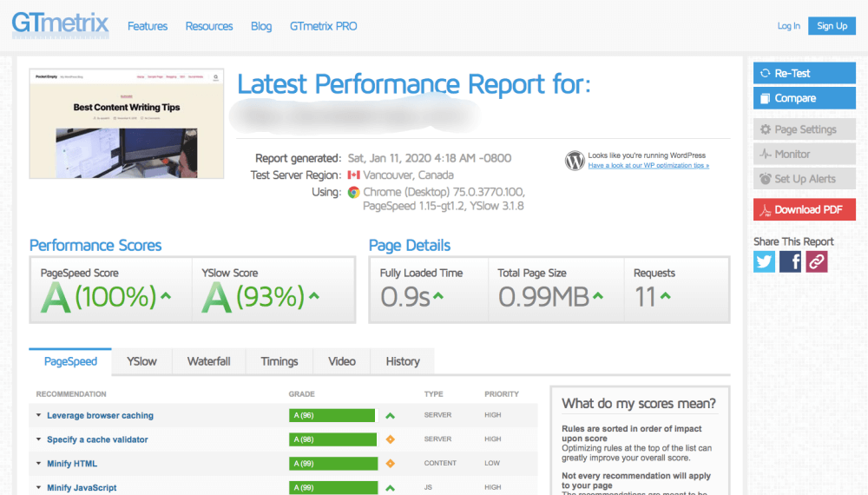Click the A (96) grade bar

coord(332,415)
